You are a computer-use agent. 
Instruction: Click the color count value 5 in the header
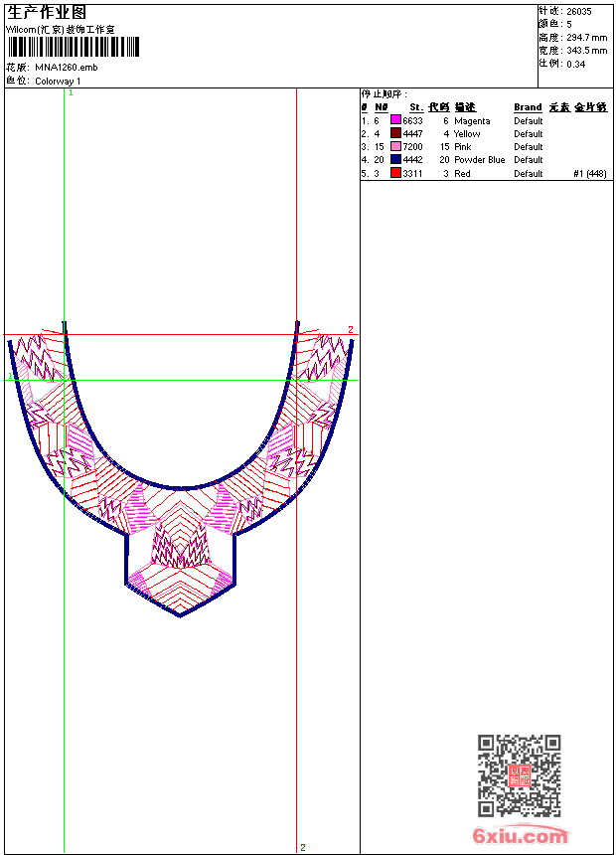click(x=569, y=25)
